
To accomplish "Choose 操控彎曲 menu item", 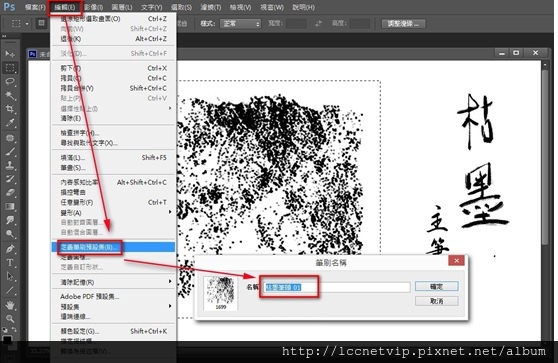I will point(114,193).
